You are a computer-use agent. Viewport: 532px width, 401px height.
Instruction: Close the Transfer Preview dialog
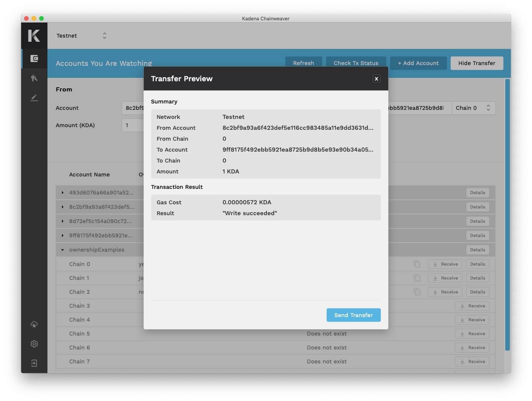376,79
